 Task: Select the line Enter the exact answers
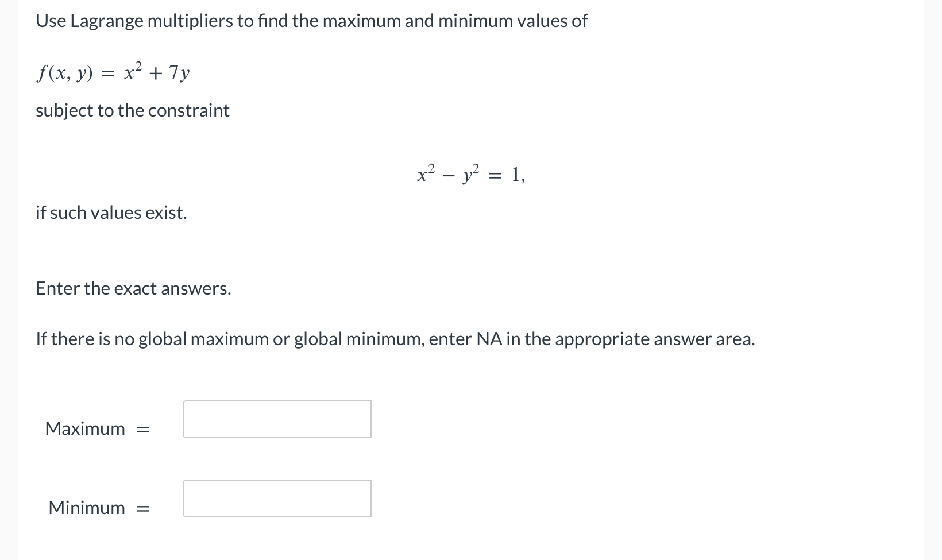pos(133,288)
